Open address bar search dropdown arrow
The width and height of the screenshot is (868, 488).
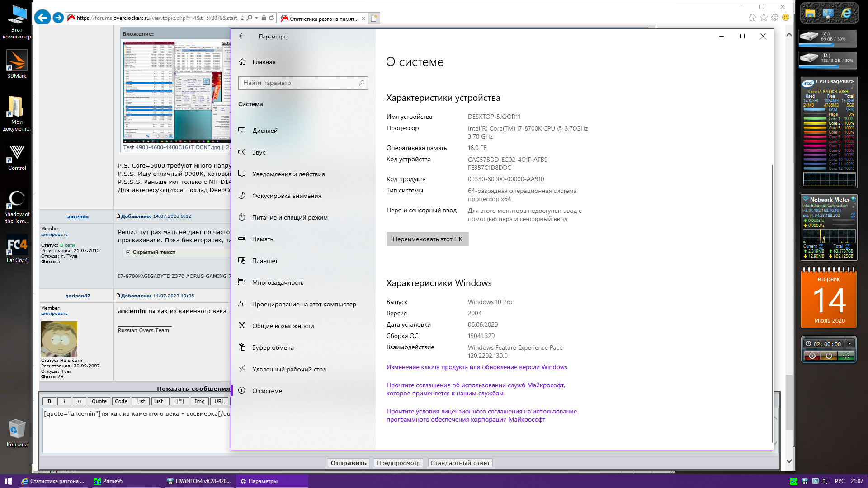[x=256, y=18]
